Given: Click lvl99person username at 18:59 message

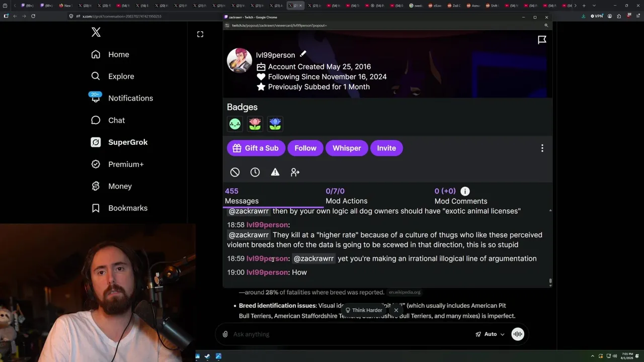Looking at the screenshot, I should click(267, 258).
